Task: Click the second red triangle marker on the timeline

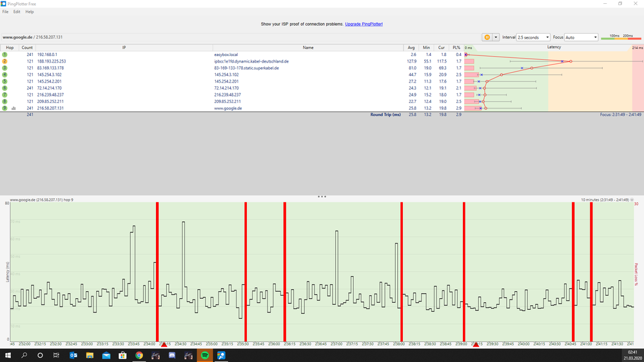Action: 476,345
